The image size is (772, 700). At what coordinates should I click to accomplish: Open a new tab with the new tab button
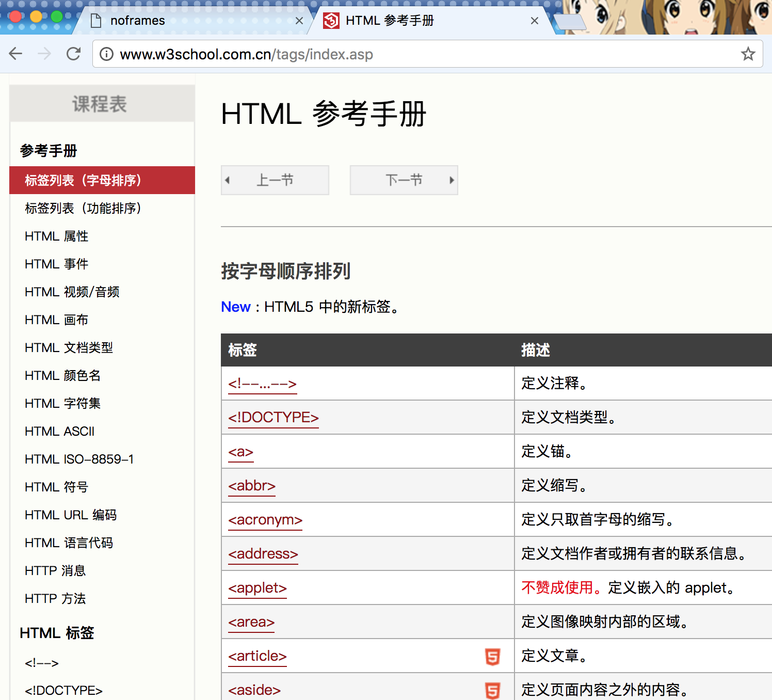click(x=569, y=22)
